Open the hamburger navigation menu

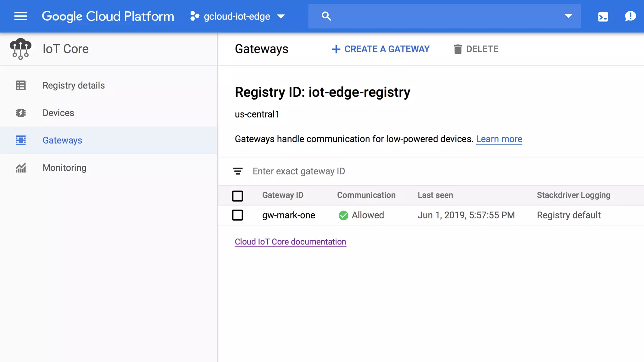(x=20, y=16)
